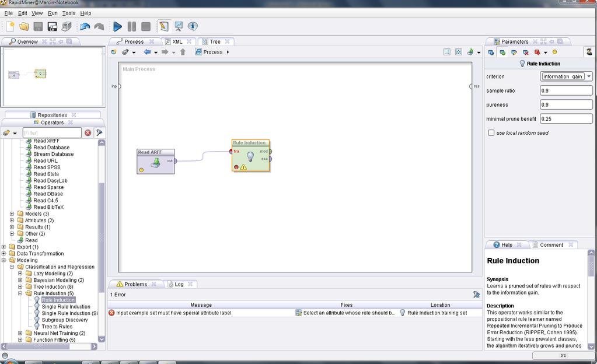Open the export process dropdown arrow
This screenshot has height=364, width=597.
tap(479, 52)
